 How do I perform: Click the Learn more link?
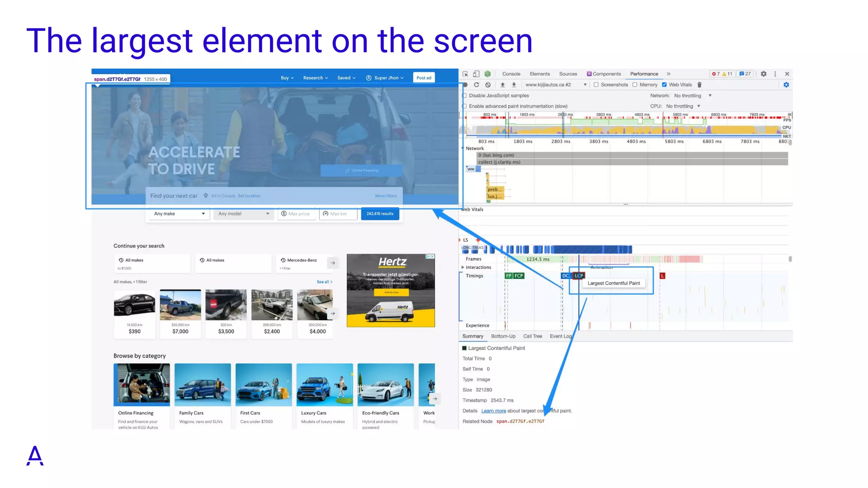pyautogui.click(x=493, y=411)
